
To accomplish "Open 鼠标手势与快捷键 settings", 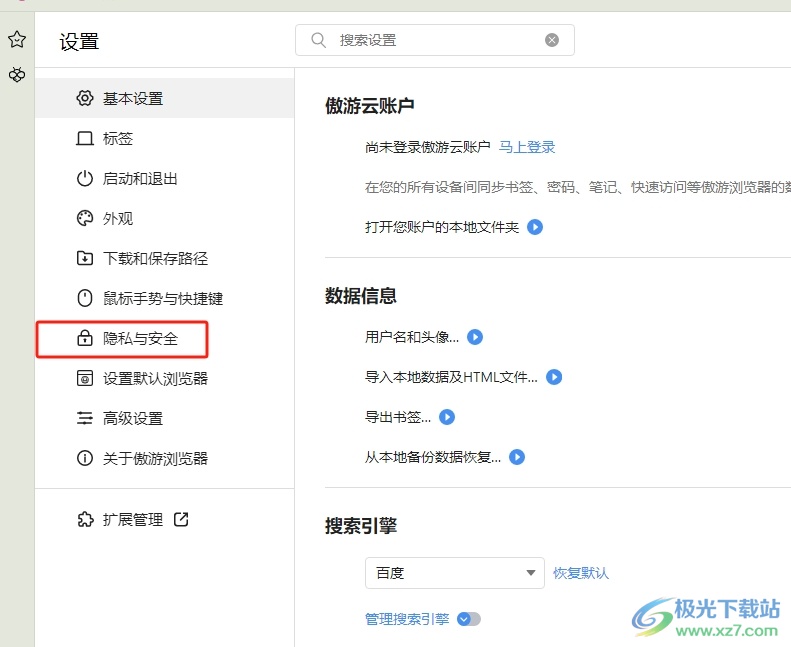I will click(x=164, y=298).
